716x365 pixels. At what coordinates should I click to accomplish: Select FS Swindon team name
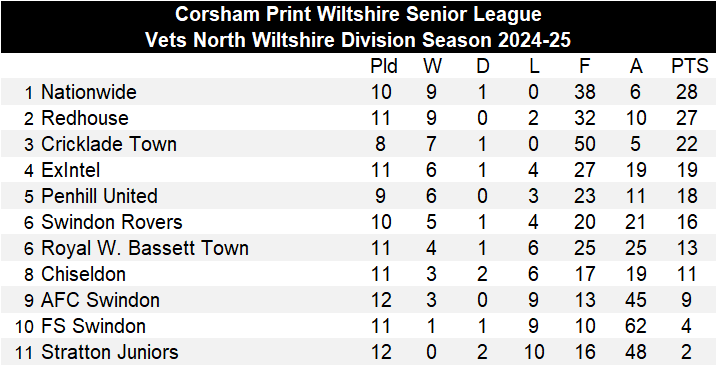[x=94, y=327]
